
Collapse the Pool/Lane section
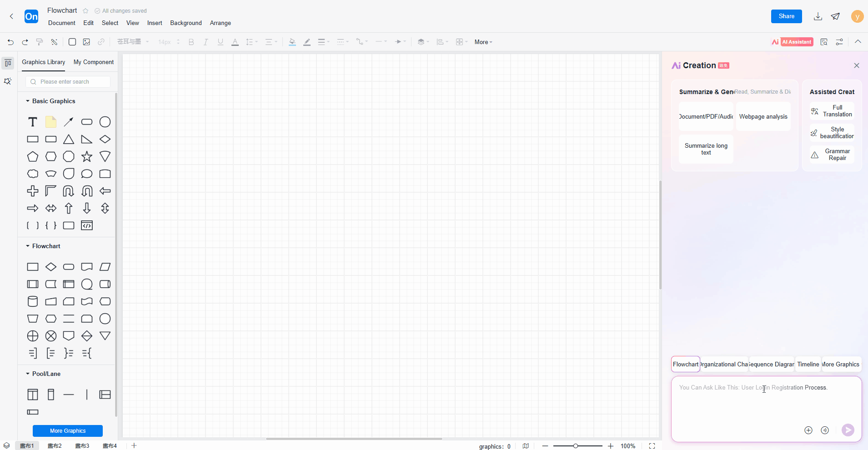tap(28, 374)
